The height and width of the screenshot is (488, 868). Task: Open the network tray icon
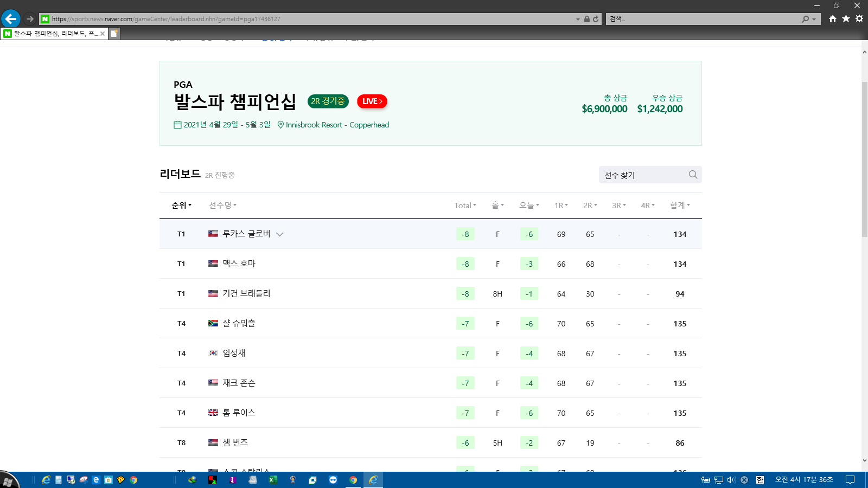(x=719, y=480)
